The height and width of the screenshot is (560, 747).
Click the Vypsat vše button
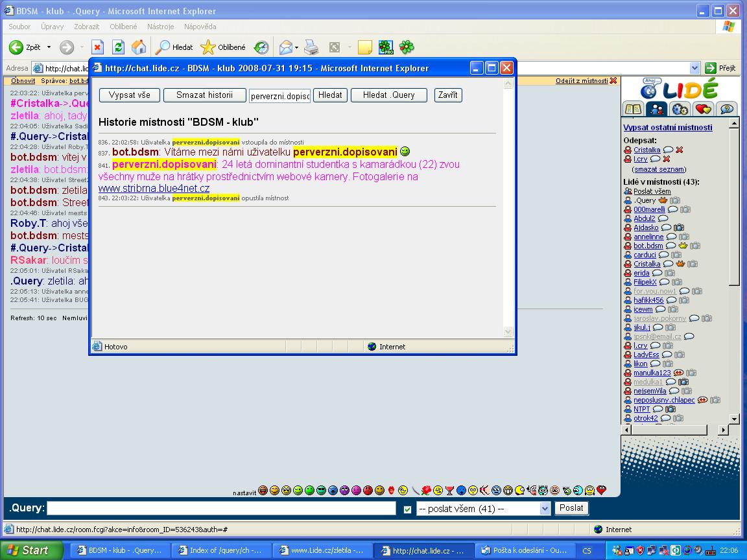[x=130, y=95]
